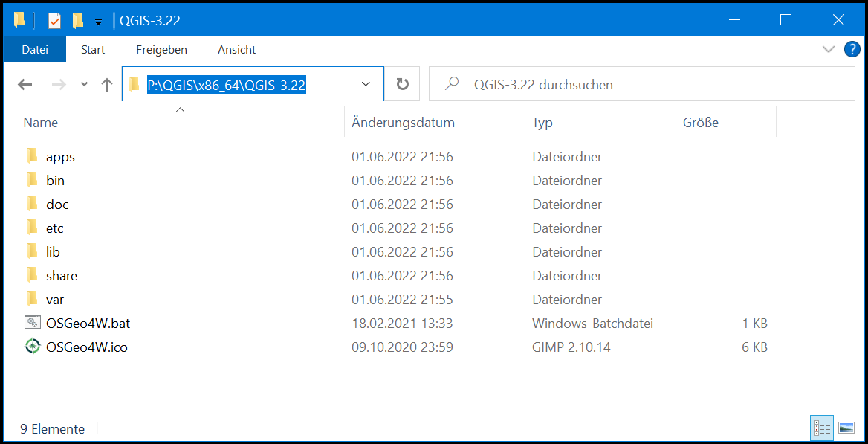Switch to details view layout icon
This screenshot has width=868, height=444.
coord(822,428)
